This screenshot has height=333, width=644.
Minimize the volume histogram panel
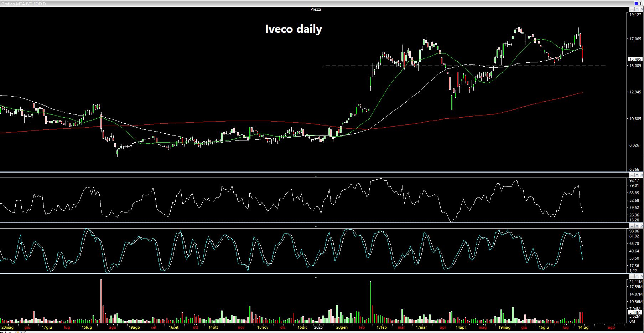pos(632,276)
